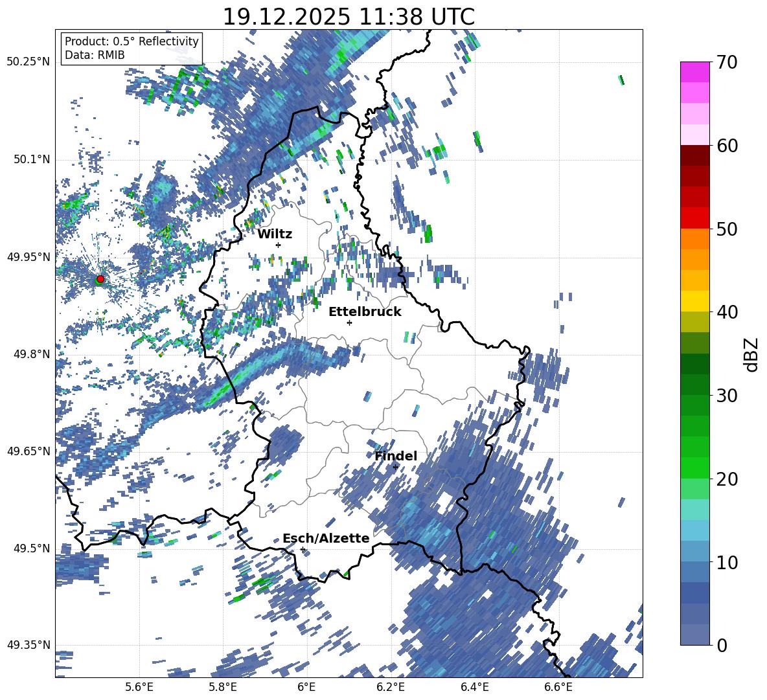This screenshot has height=700, width=767.
Task: Click the Ettelbruck city label
Action: 365,312
